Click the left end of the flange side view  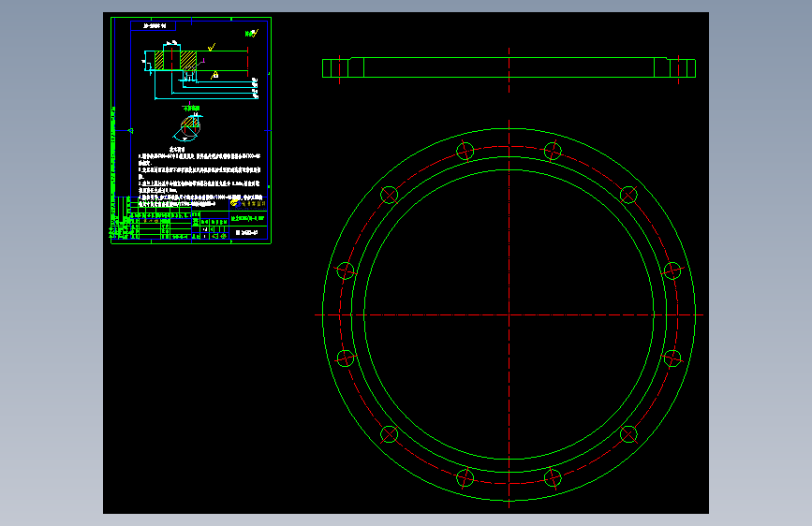[335, 68]
